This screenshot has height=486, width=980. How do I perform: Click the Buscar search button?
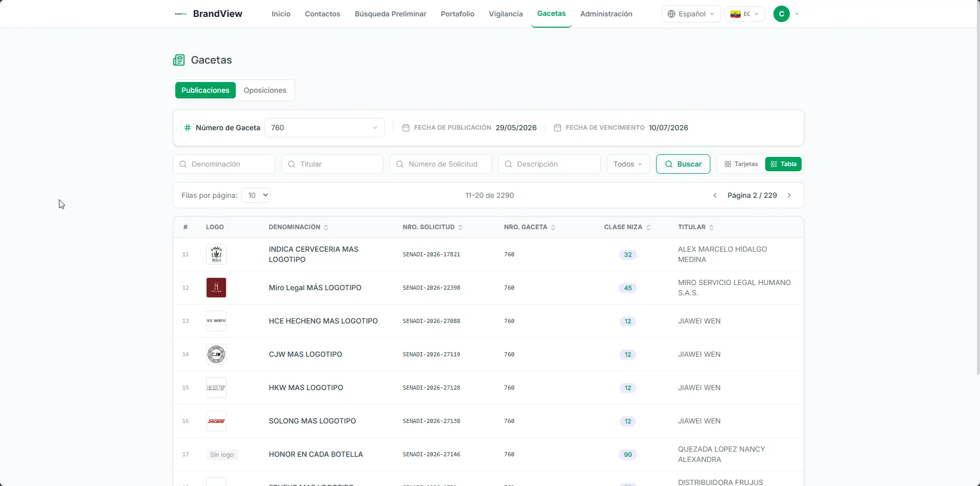pos(683,164)
